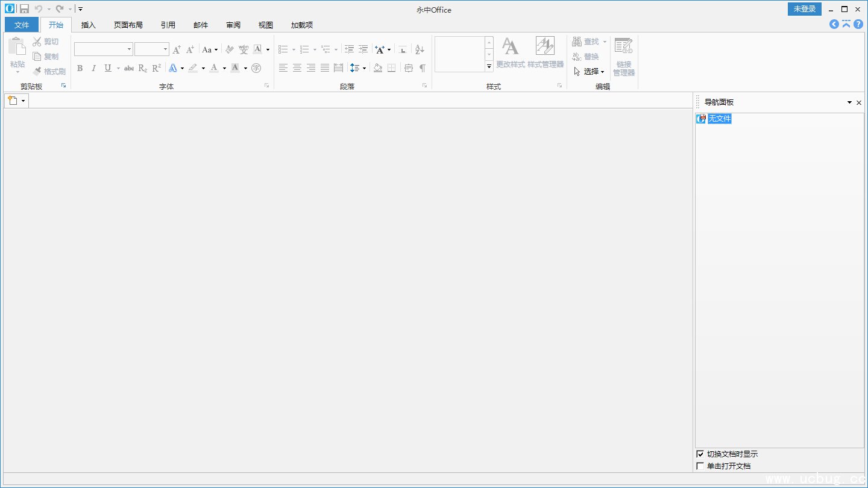Click the clear formatting eraser icon
The height and width of the screenshot is (488, 868).
(229, 49)
